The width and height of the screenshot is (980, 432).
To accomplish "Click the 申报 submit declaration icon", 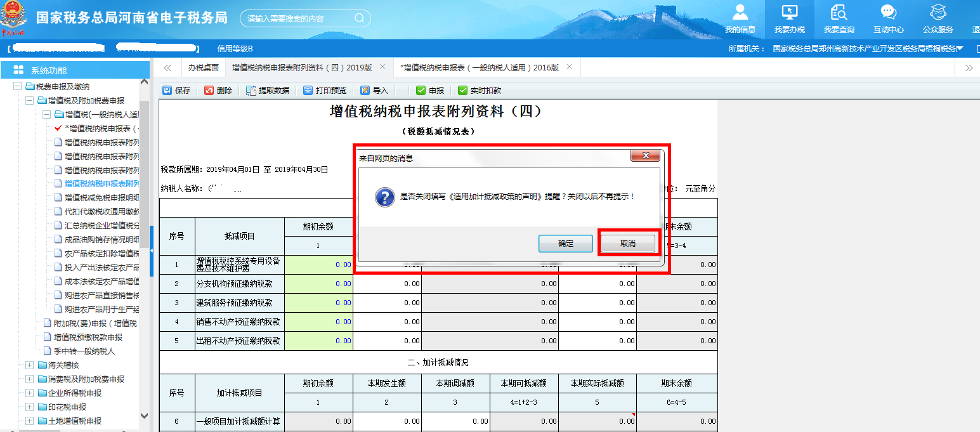I will pyautogui.click(x=421, y=91).
